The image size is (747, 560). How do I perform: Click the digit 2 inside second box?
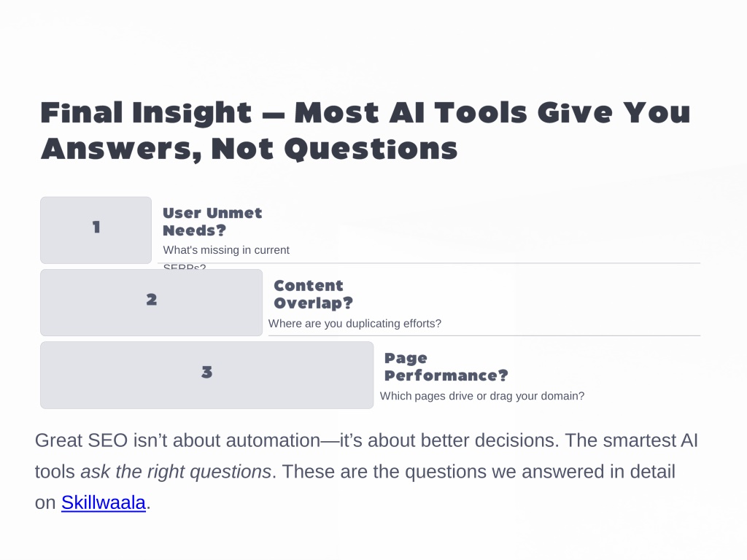tap(152, 300)
